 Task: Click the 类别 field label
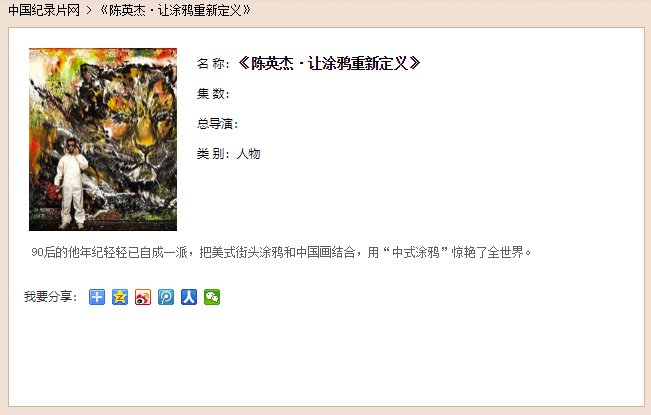(213, 154)
